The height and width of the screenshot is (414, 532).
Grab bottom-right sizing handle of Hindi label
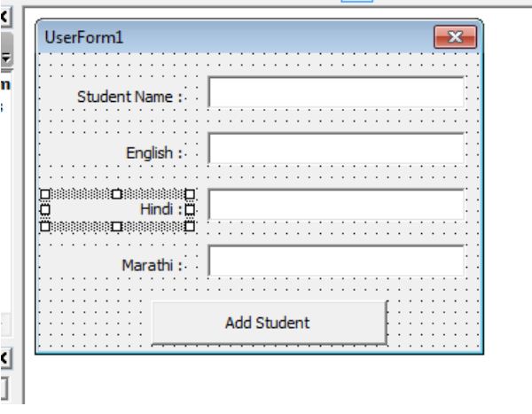point(189,225)
